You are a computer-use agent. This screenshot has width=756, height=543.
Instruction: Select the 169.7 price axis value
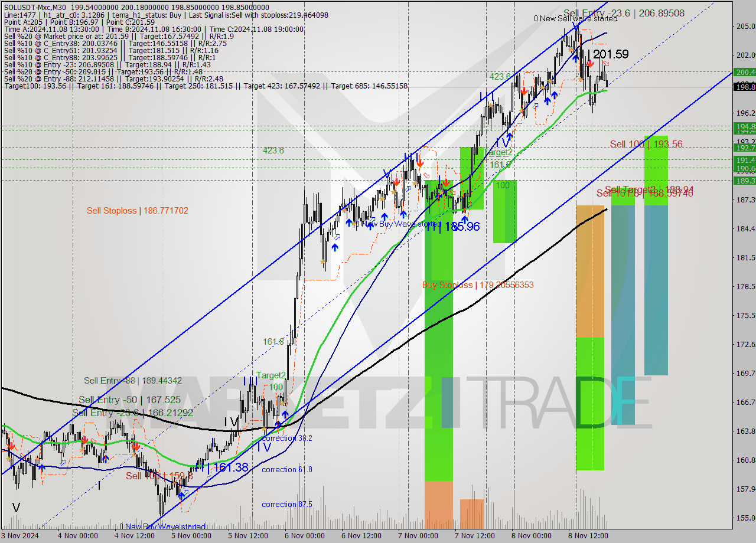(745, 373)
